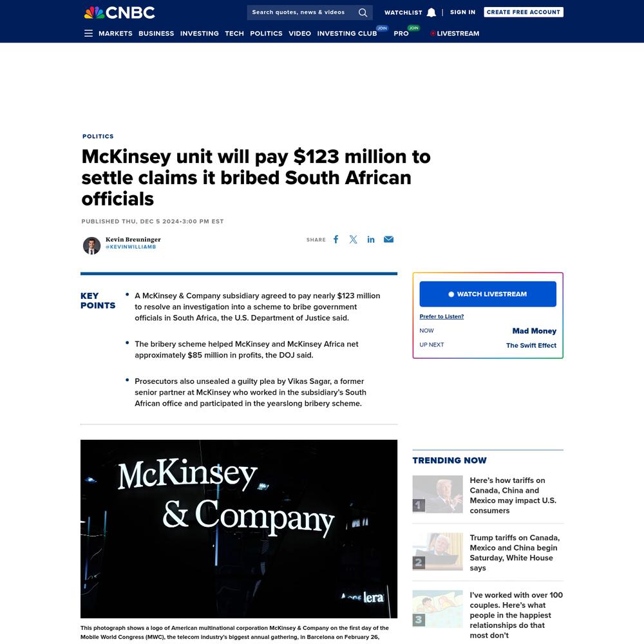Open The Swift Effect show link
Screen dimensions: 644x644
pyautogui.click(x=531, y=345)
